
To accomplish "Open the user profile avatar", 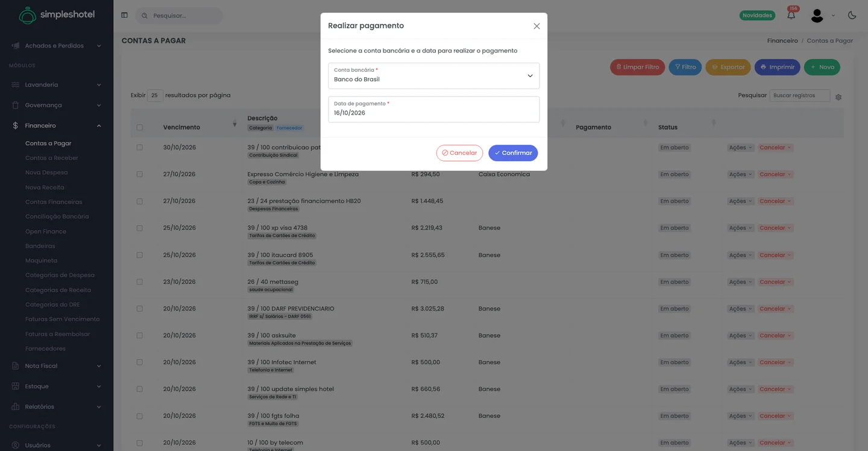I will (x=817, y=16).
